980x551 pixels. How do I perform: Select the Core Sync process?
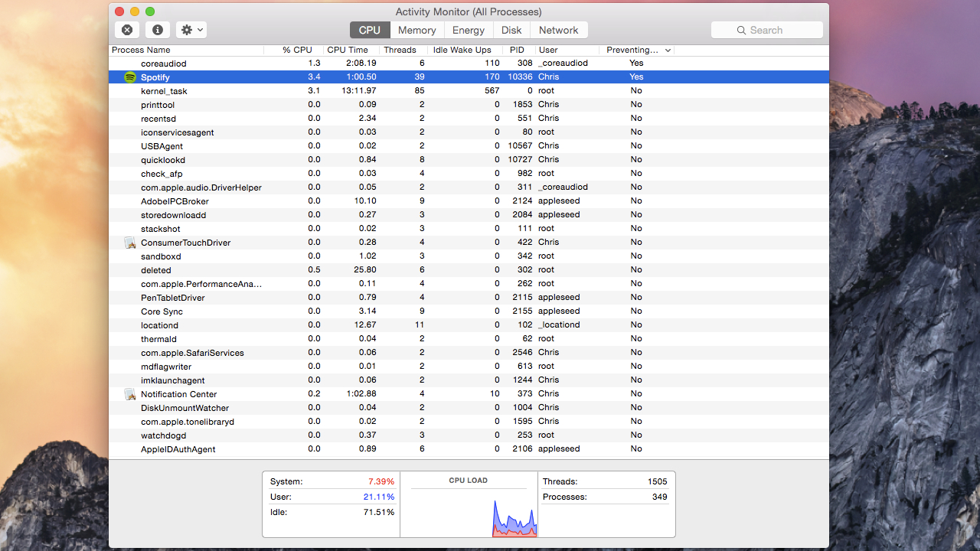[162, 311]
